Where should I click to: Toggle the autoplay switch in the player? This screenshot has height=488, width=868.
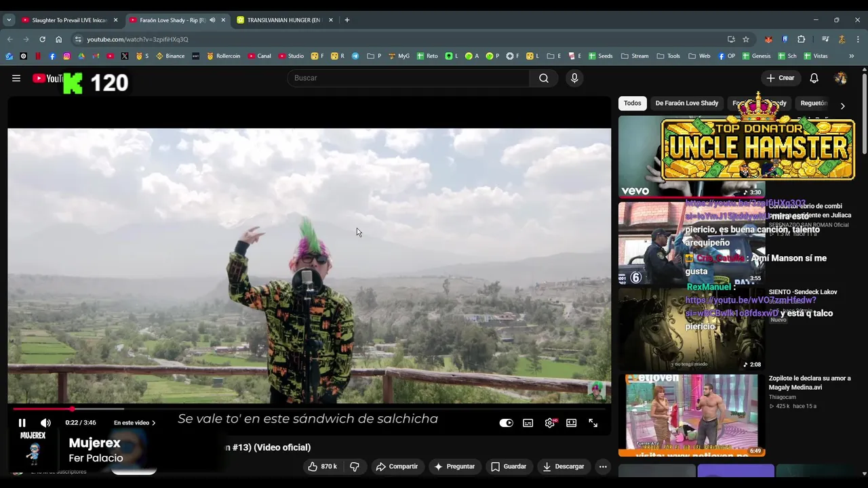pyautogui.click(x=506, y=423)
